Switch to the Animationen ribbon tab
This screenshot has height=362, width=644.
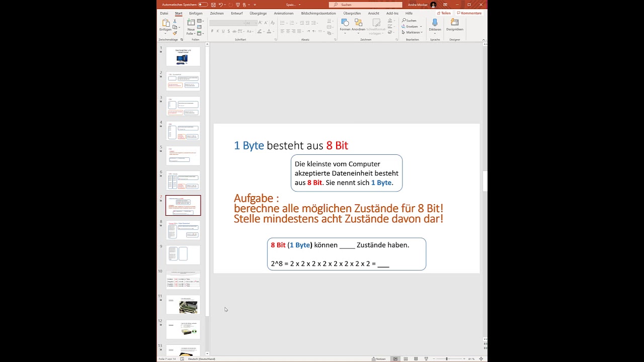(x=284, y=13)
